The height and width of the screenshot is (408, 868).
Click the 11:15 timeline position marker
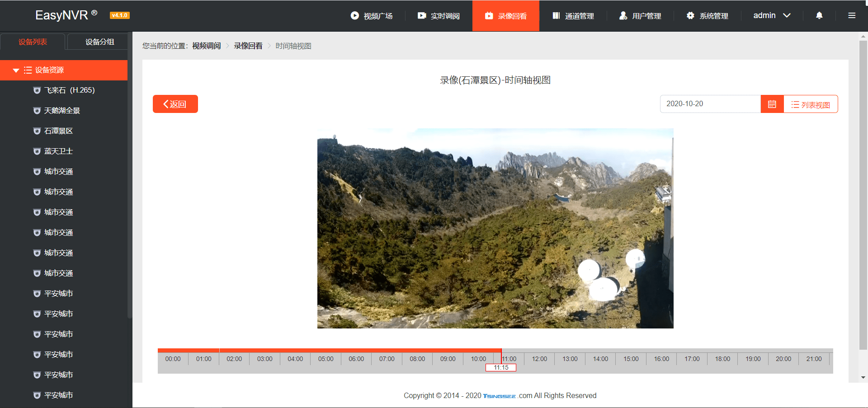501,367
